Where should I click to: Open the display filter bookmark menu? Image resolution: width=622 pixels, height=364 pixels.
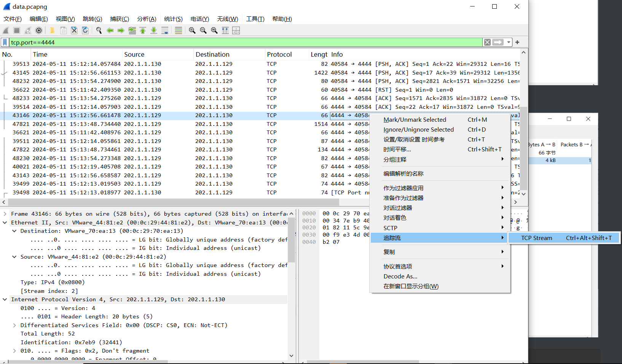pyautogui.click(x=5, y=42)
